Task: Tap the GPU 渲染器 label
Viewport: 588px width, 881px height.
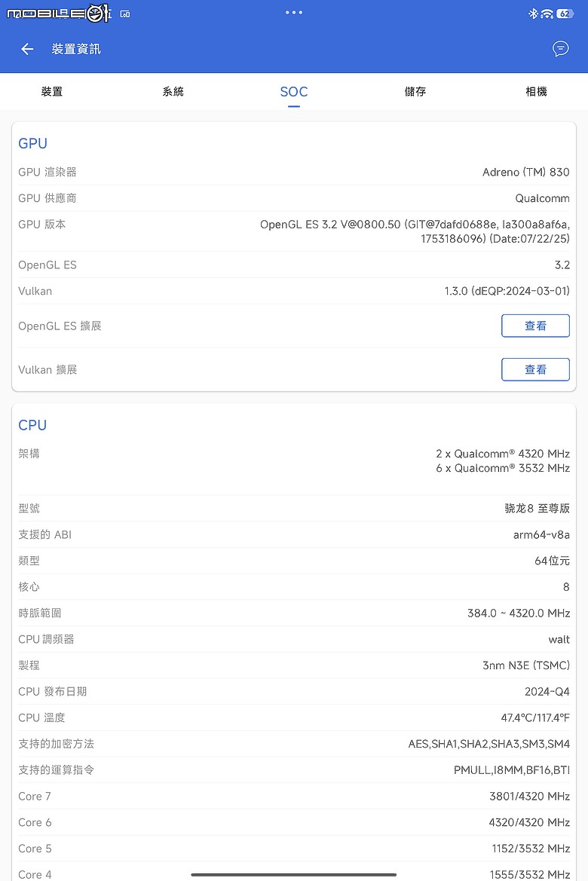Action: pyautogui.click(x=47, y=172)
